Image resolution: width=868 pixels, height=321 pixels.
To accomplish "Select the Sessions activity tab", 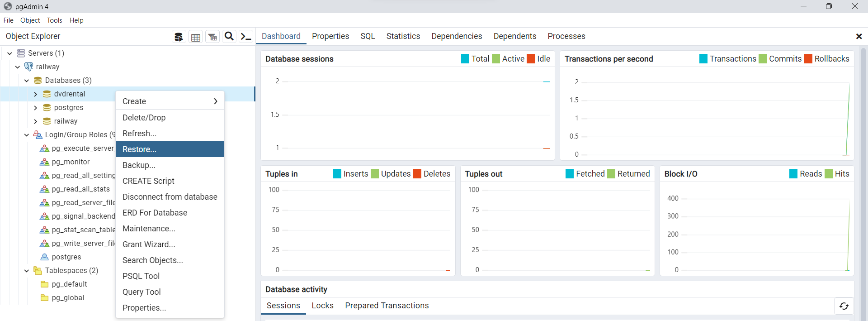I will tap(283, 306).
